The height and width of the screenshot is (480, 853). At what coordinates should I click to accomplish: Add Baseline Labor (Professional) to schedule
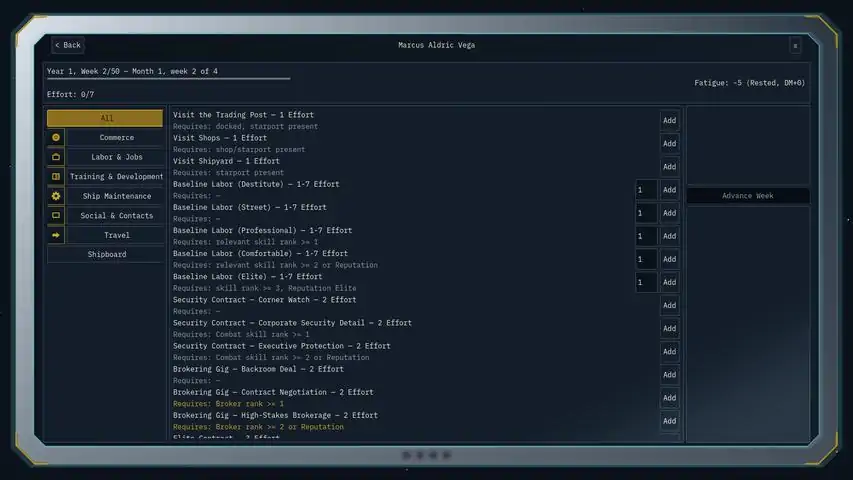[670, 236]
